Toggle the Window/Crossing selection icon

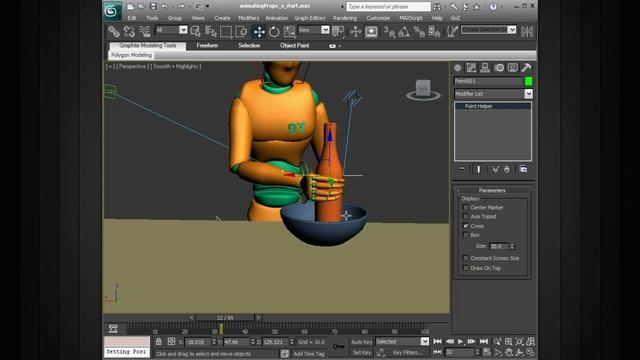tap(241, 31)
